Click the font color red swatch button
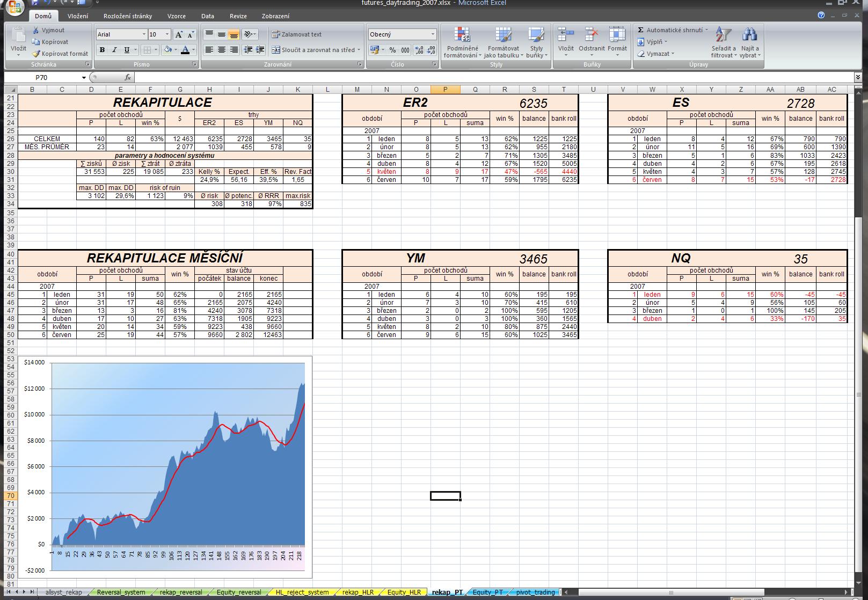The height and width of the screenshot is (600, 868). (x=185, y=50)
